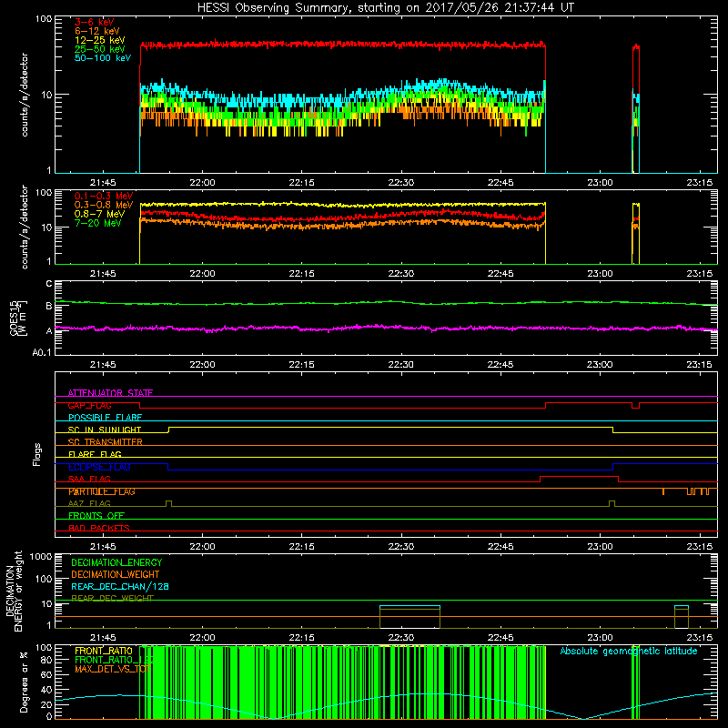The height and width of the screenshot is (728, 728).
Task: Click the orange "PARTICLE_FLAG" label
Action: coord(102,491)
